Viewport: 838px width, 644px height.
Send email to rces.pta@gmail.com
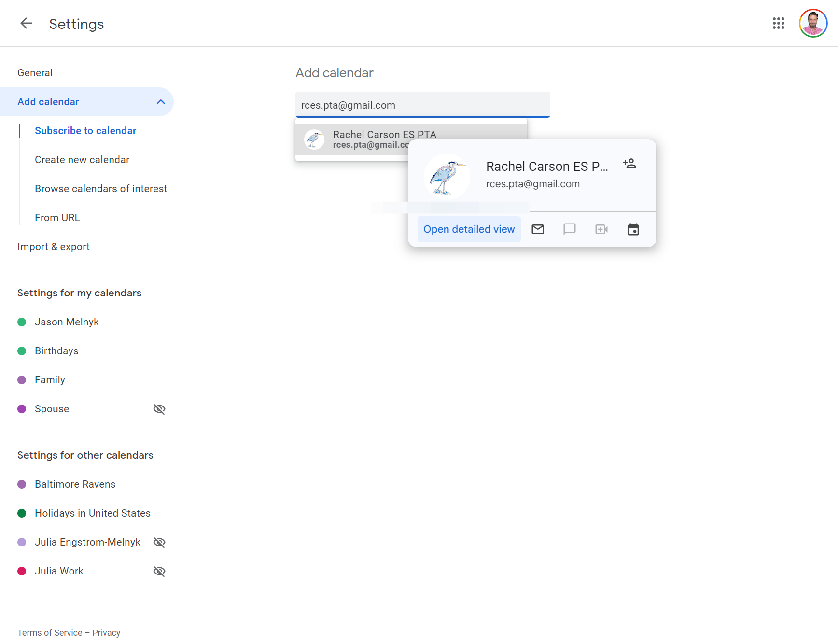538,229
